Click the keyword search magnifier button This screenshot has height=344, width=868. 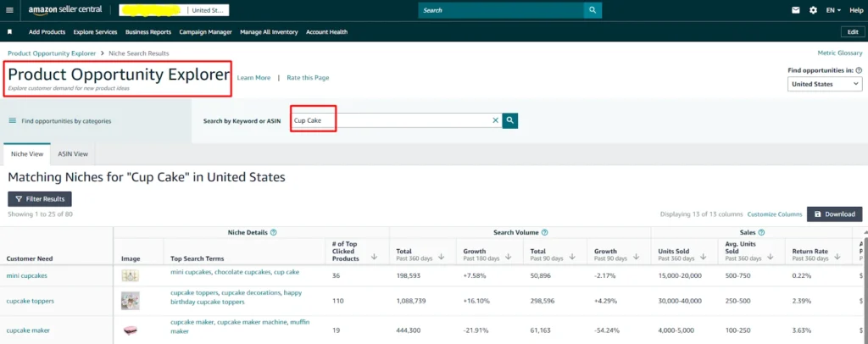click(x=509, y=120)
